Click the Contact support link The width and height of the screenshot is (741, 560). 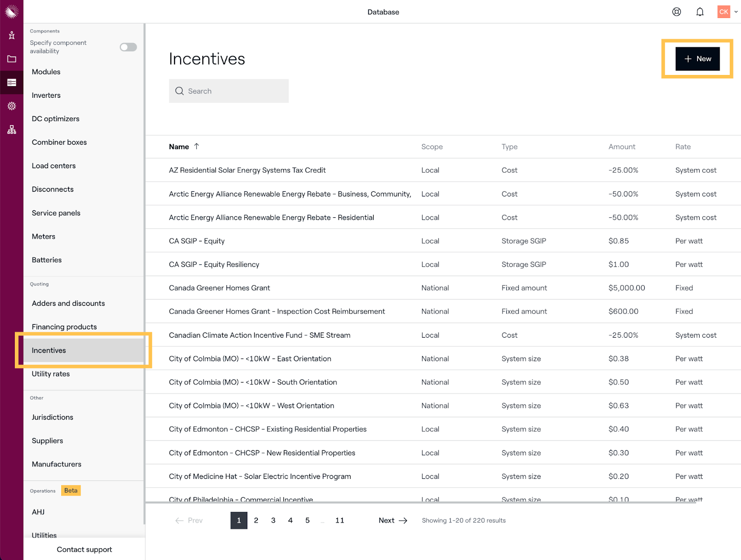(84, 549)
